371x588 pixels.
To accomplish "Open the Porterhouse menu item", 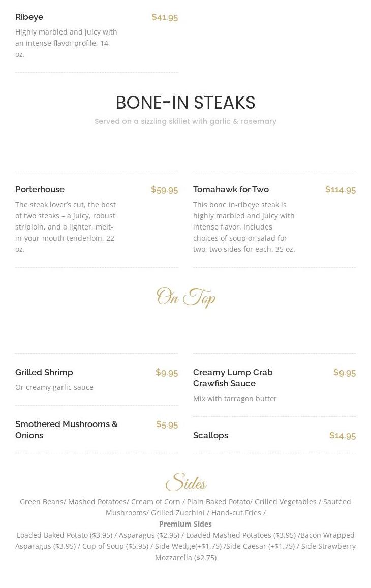I will [x=40, y=189].
